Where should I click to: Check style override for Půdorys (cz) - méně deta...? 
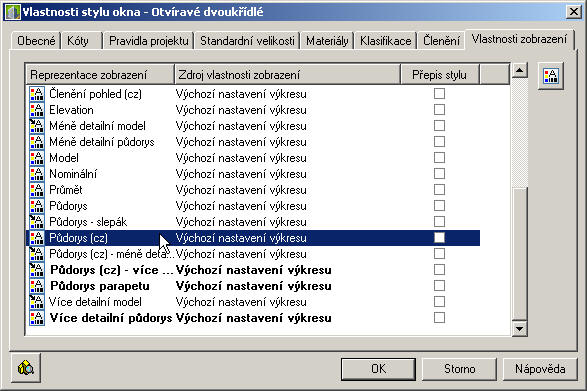pos(439,254)
